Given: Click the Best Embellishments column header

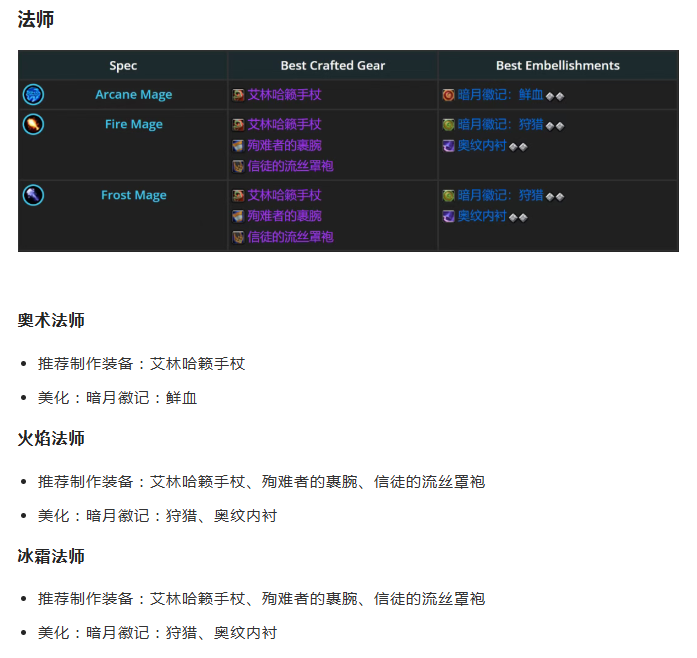Looking at the screenshot, I should pyautogui.click(x=558, y=66).
